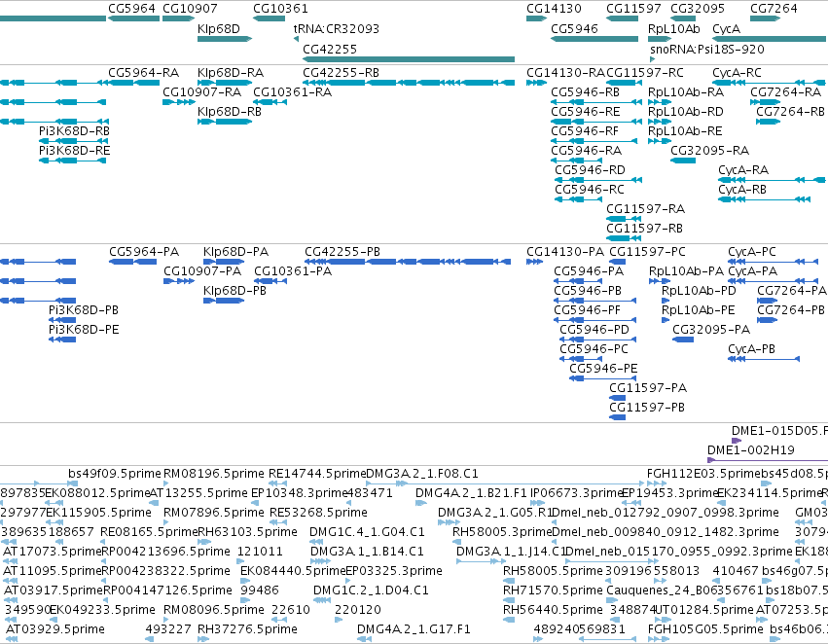The image size is (828, 644).
Task: Click RE53268.5prime EST label
Action: pos(318,513)
